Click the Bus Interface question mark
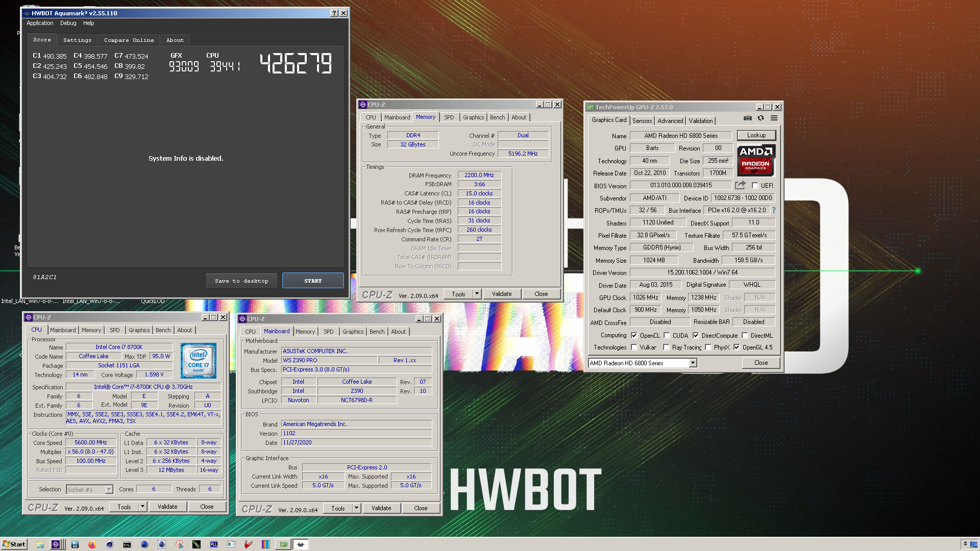This screenshot has height=551, width=980. point(773,210)
